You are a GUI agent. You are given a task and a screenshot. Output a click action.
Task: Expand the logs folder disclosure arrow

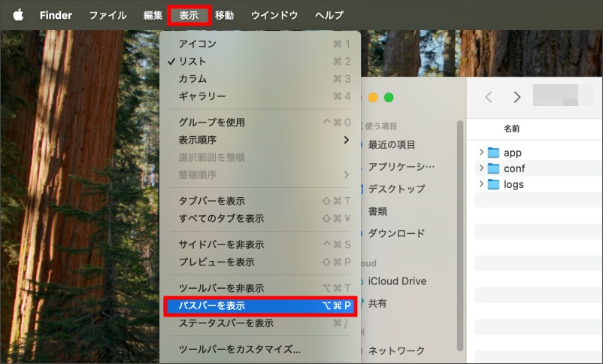click(x=481, y=184)
